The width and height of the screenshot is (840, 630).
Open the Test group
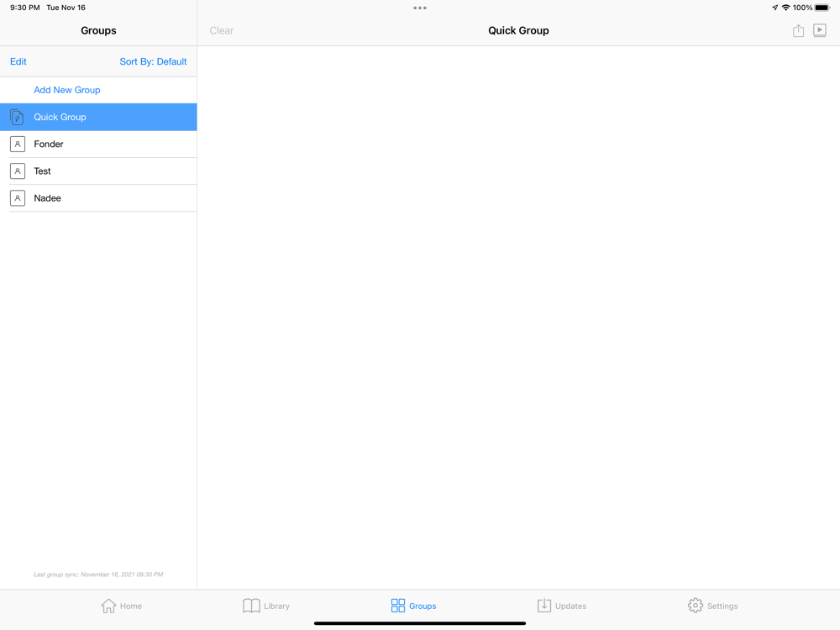coord(98,171)
